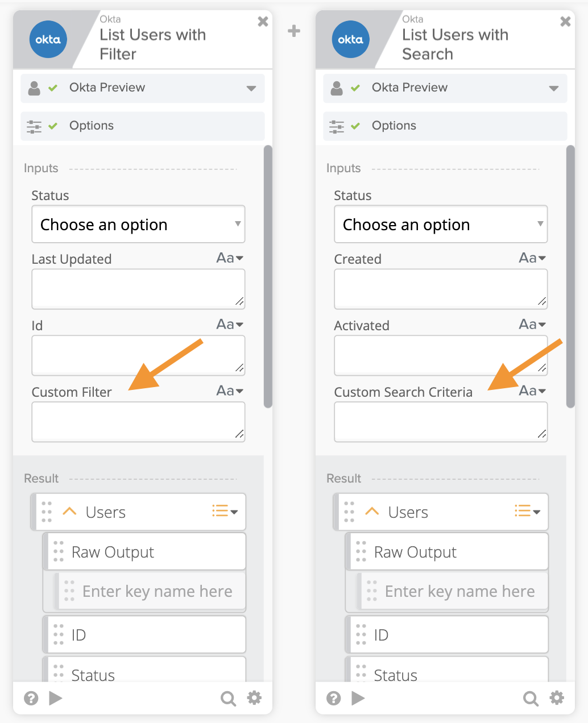
Task: Close the List Users with Filter card
Action: coord(263,22)
